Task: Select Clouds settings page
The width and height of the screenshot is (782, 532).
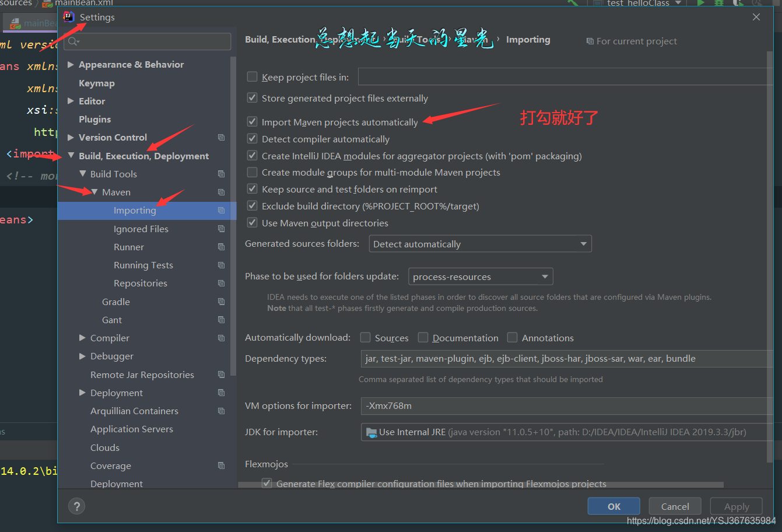Action: pyautogui.click(x=105, y=447)
